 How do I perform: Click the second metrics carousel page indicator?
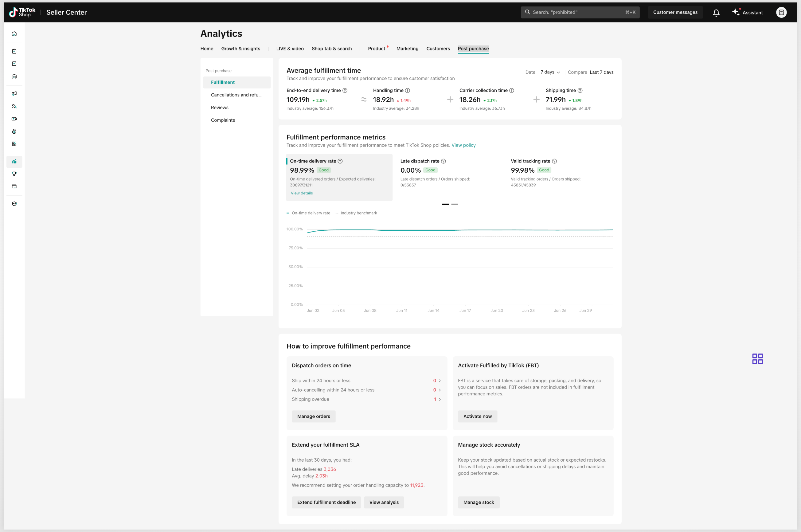[x=455, y=204]
